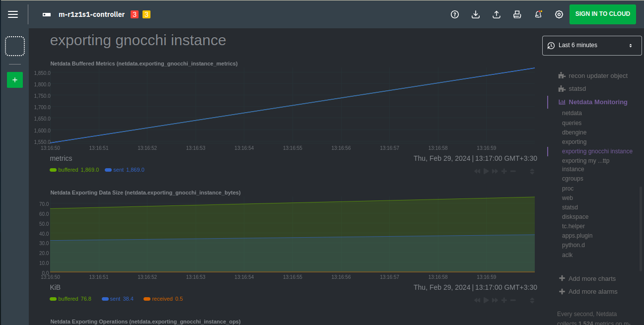Click the Add more charts link
The height and width of the screenshot is (325, 644).
591,279
